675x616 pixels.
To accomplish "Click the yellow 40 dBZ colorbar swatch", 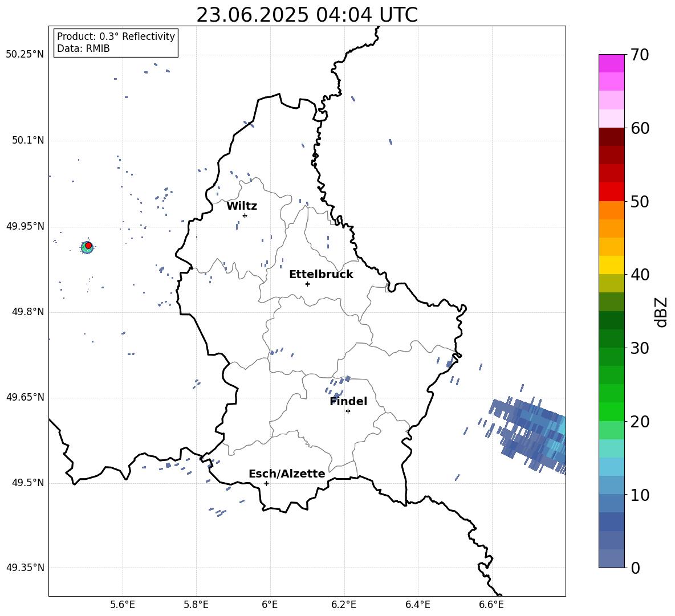I will (x=611, y=265).
